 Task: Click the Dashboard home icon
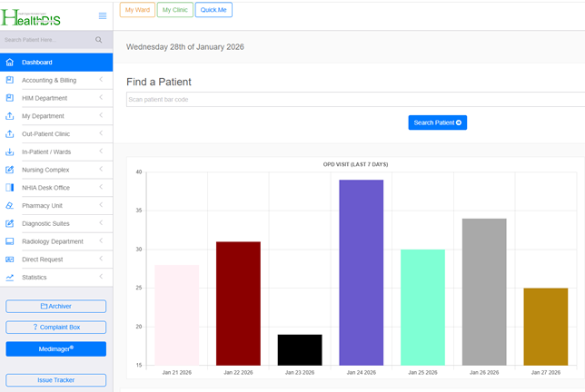pos(9,63)
